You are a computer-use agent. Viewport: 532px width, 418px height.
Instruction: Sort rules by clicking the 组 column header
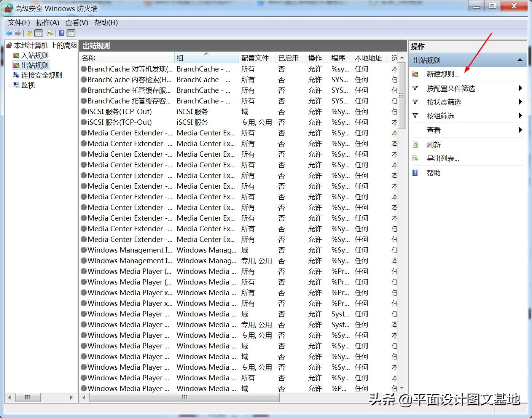pos(180,57)
